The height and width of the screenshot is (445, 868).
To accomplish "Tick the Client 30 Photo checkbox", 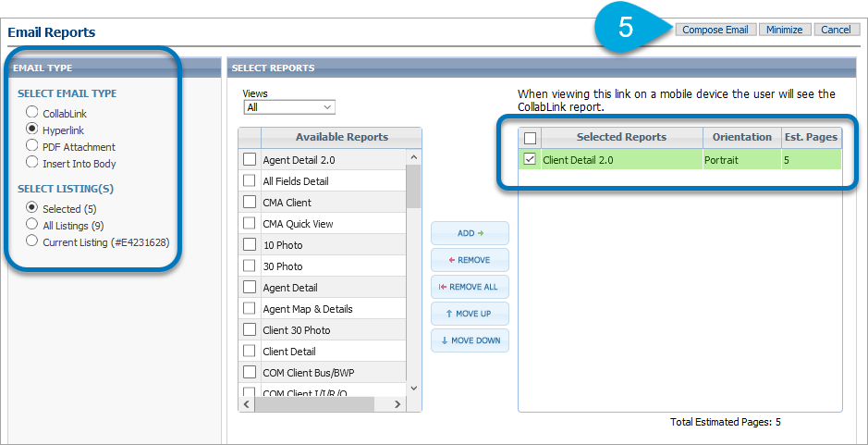I will click(x=250, y=329).
